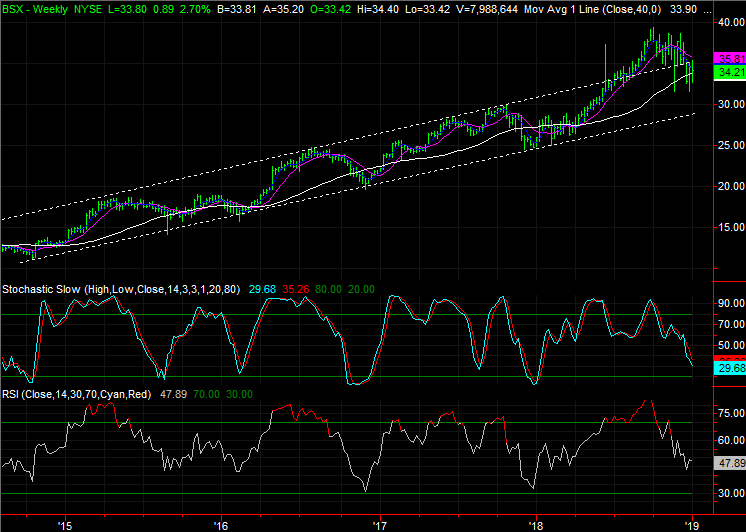Click the 75.00 RSI axis label
This screenshot has width=746, height=532.
click(x=732, y=414)
